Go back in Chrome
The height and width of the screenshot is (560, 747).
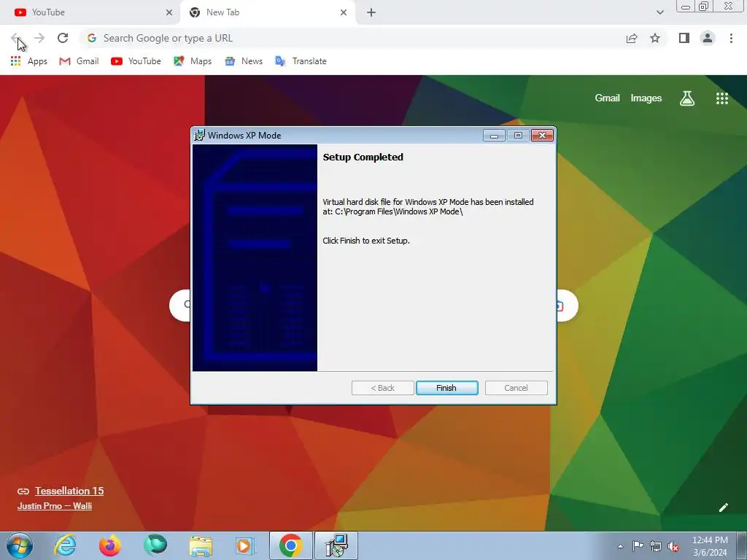coord(16,38)
